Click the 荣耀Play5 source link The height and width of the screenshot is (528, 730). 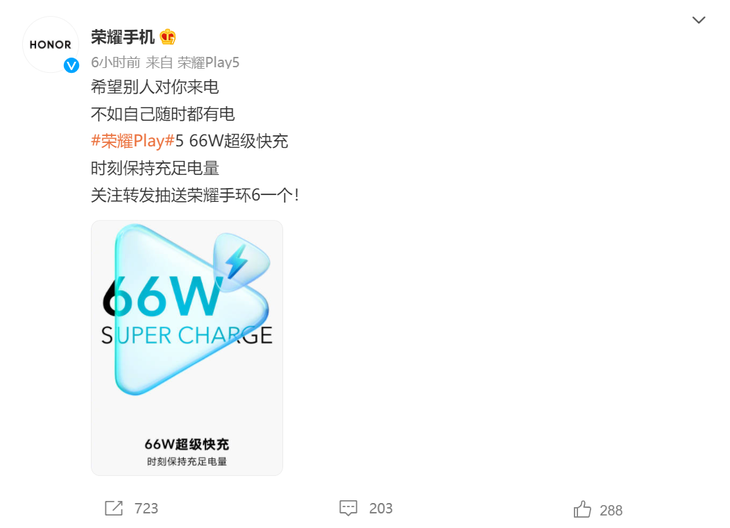pyautogui.click(x=208, y=62)
